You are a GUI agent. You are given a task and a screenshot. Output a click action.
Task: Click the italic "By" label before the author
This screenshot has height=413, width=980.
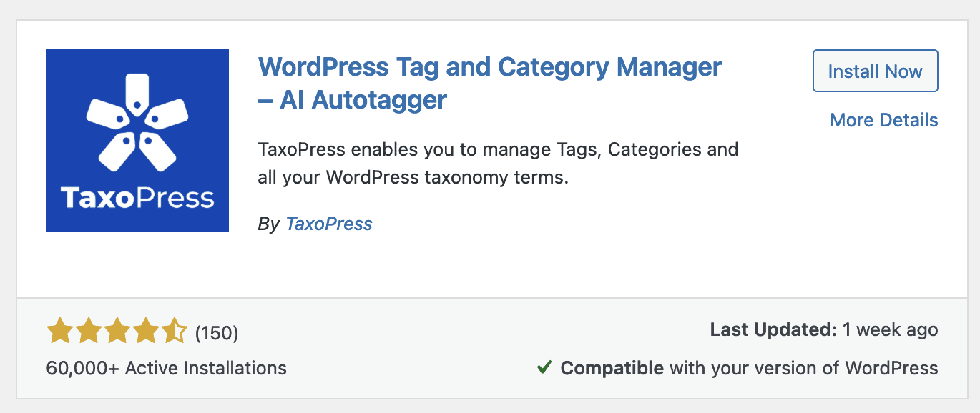(268, 224)
